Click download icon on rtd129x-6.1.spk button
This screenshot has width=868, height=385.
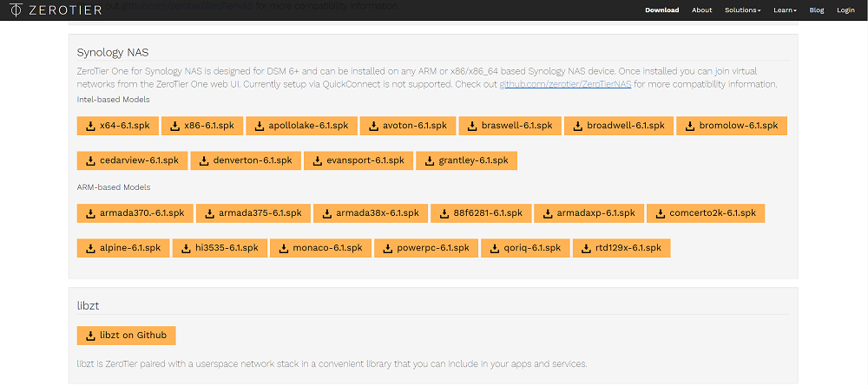[x=585, y=248]
